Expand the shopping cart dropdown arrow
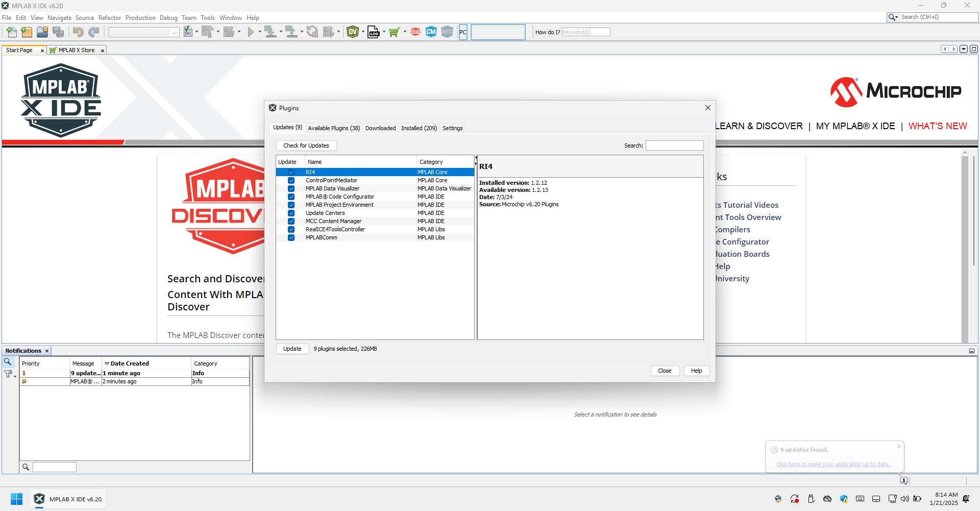Image resolution: width=980 pixels, height=511 pixels. tap(405, 32)
